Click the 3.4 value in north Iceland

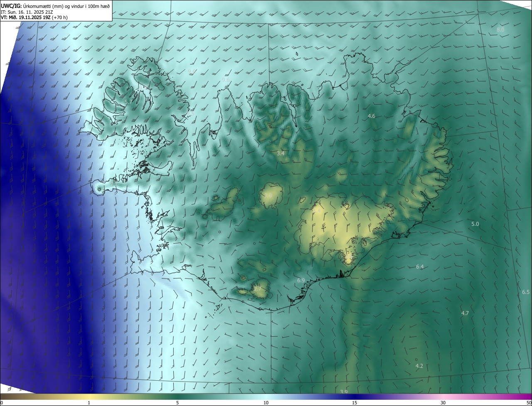tap(281, 154)
